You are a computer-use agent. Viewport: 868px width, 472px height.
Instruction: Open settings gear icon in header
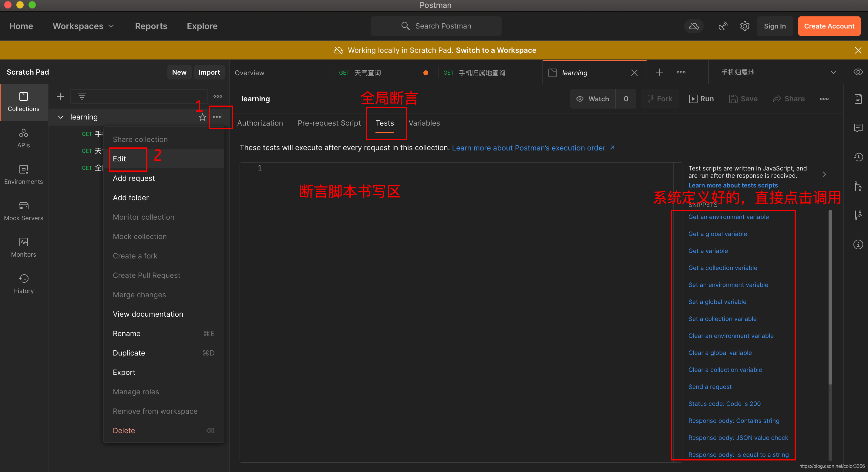click(x=744, y=26)
